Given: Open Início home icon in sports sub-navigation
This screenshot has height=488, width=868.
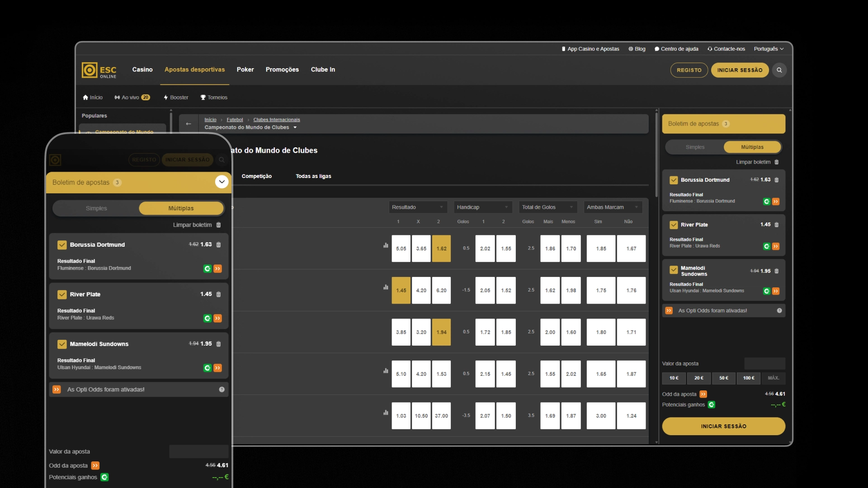Looking at the screenshot, I should [93, 98].
